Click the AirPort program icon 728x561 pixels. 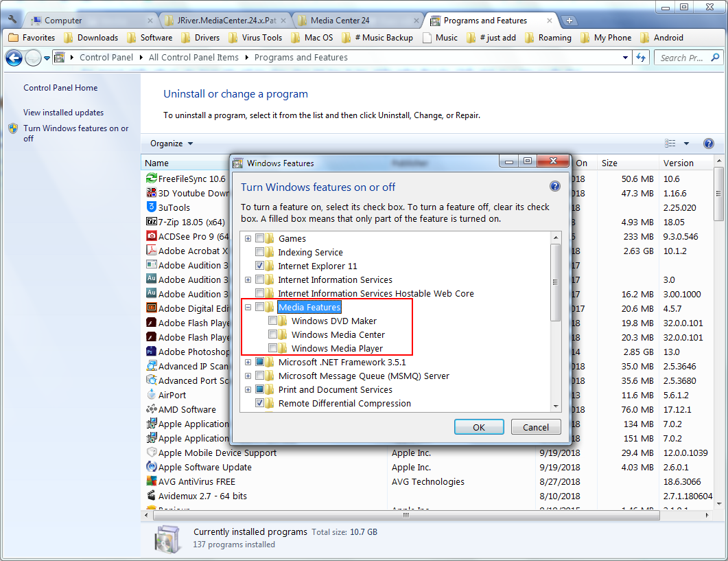[x=152, y=395]
